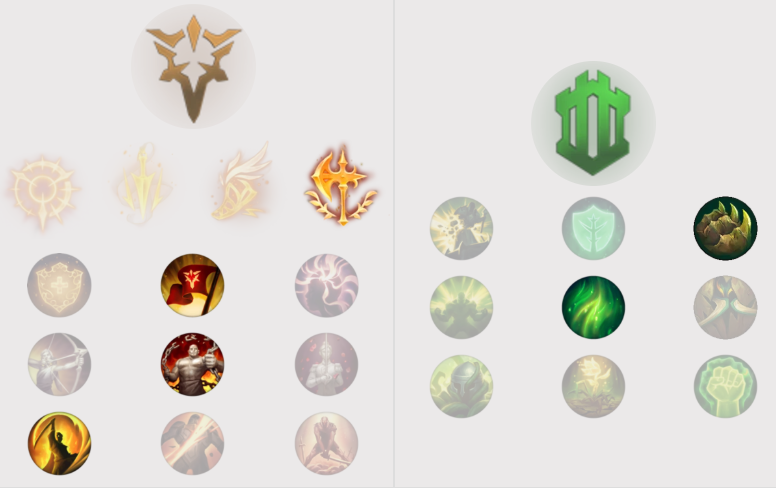Viewport: 776px width, 490px height.
Task: Select the Cut Down rune
Action: point(193,443)
